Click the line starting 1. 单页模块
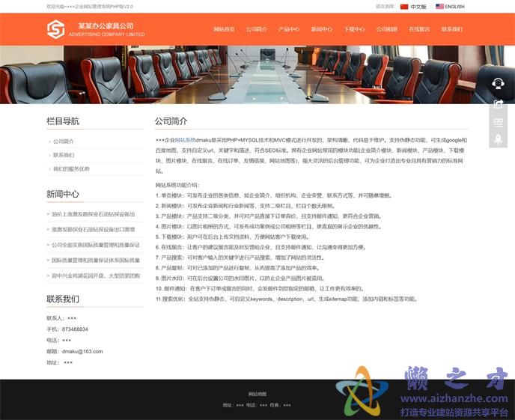The image size is (515, 420). (274, 195)
